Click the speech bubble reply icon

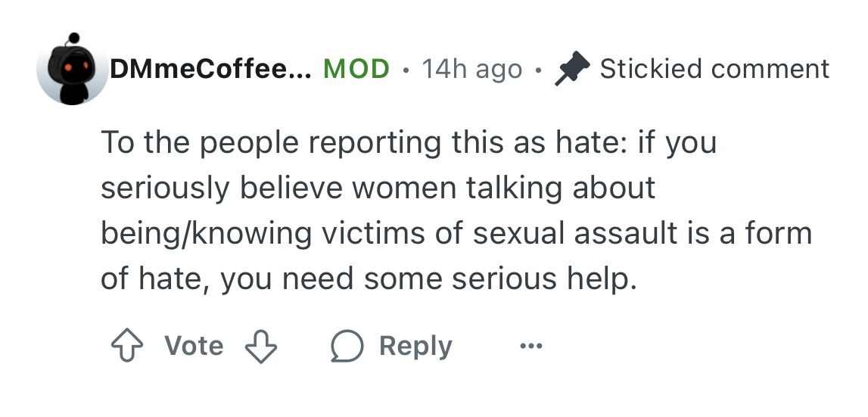point(347,347)
